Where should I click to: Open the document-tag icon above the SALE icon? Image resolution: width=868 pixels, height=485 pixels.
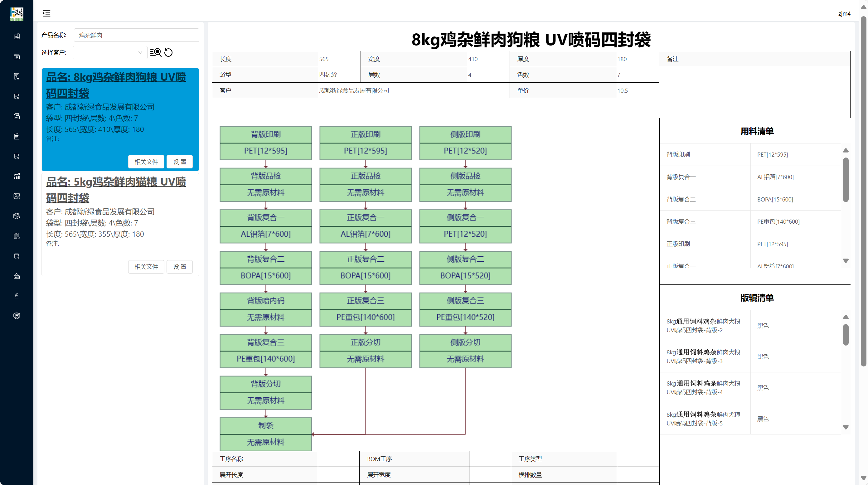point(17,256)
